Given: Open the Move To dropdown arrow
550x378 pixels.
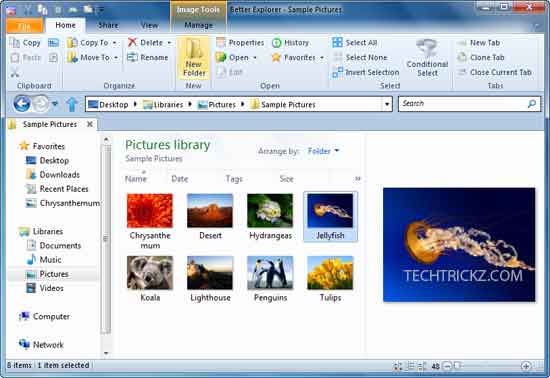Looking at the screenshot, I should (116, 58).
